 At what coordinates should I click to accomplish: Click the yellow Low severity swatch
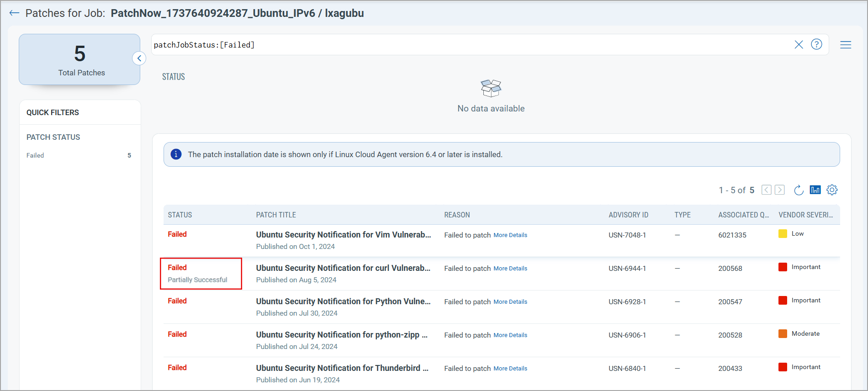[783, 234]
